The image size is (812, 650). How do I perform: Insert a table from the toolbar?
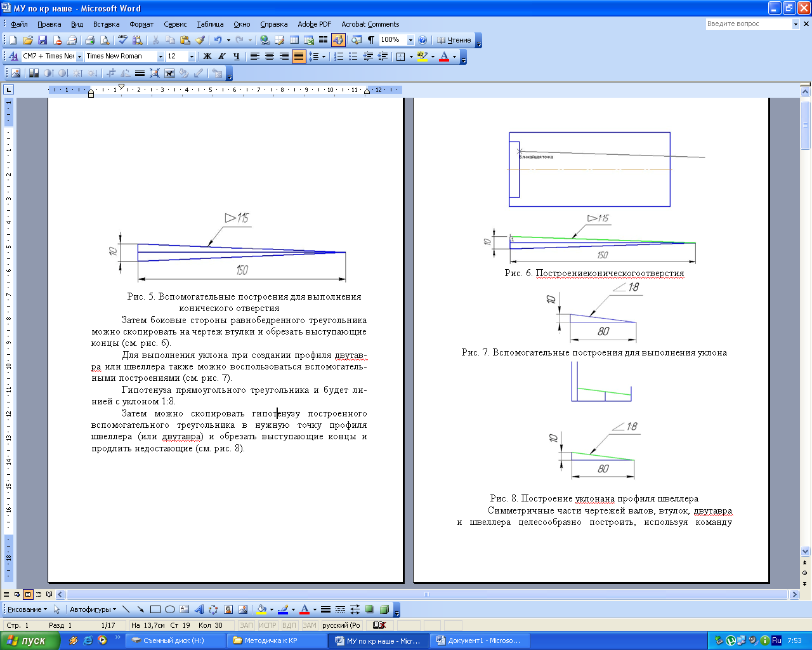[294, 40]
